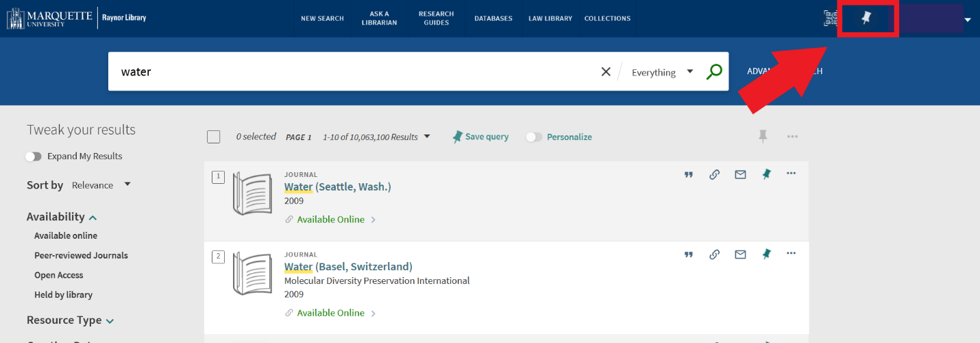This screenshot has height=343, width=980.
Task: Click citation quote icon for Water (Seattle, Wash.)
Action: 688,175
